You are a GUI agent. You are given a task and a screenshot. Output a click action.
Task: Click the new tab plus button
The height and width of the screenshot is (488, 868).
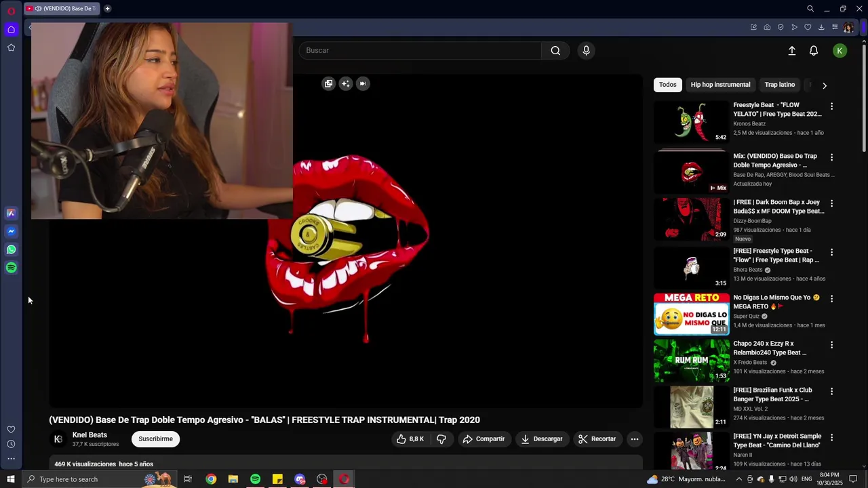tap(107, 9)
